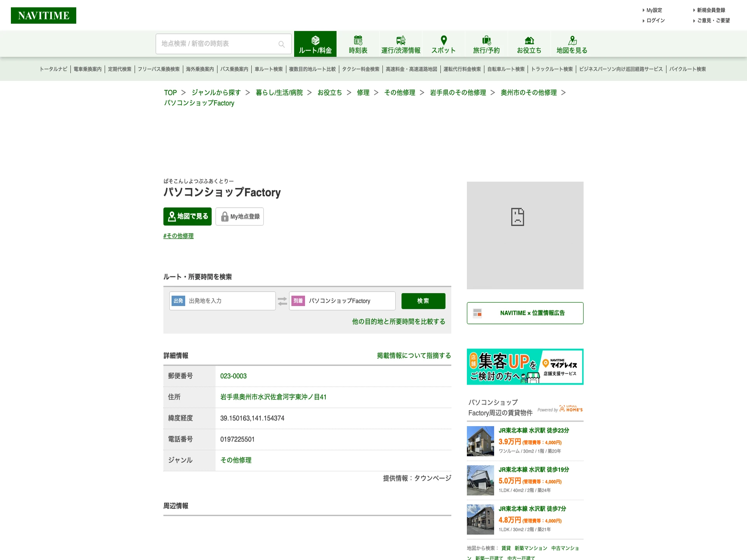The height and width of the screenshot is (560, 747).
Task: Click the search magnifier icon
Action: click(x=282, y=44)
